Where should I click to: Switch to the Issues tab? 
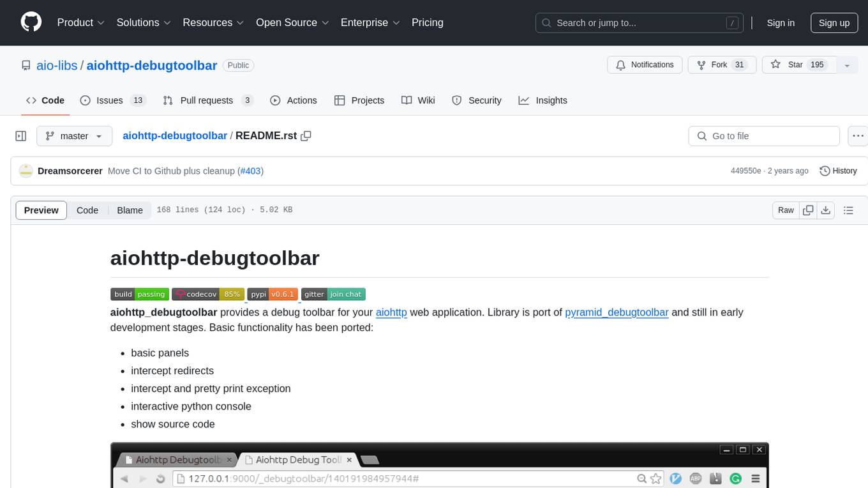[x=113, y=100]
